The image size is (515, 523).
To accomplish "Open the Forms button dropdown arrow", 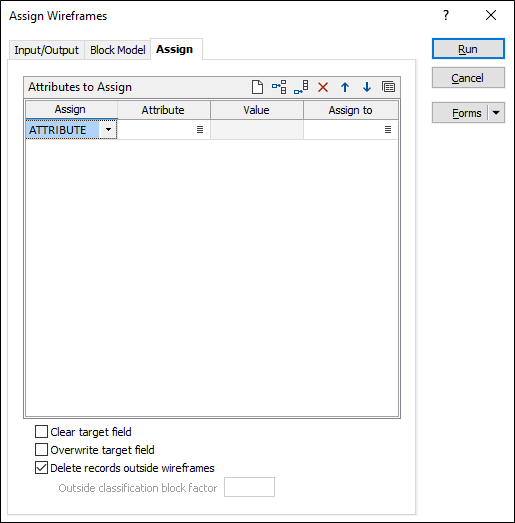I will point(496,113).
